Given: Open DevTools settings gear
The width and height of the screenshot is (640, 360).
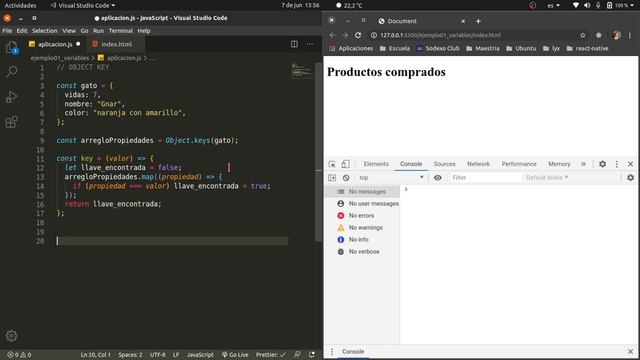Looking at the screenshot, I should 602,164.
